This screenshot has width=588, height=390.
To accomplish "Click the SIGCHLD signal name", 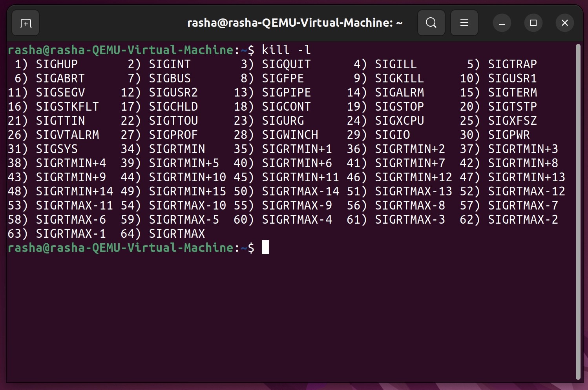I will point(173,106).
